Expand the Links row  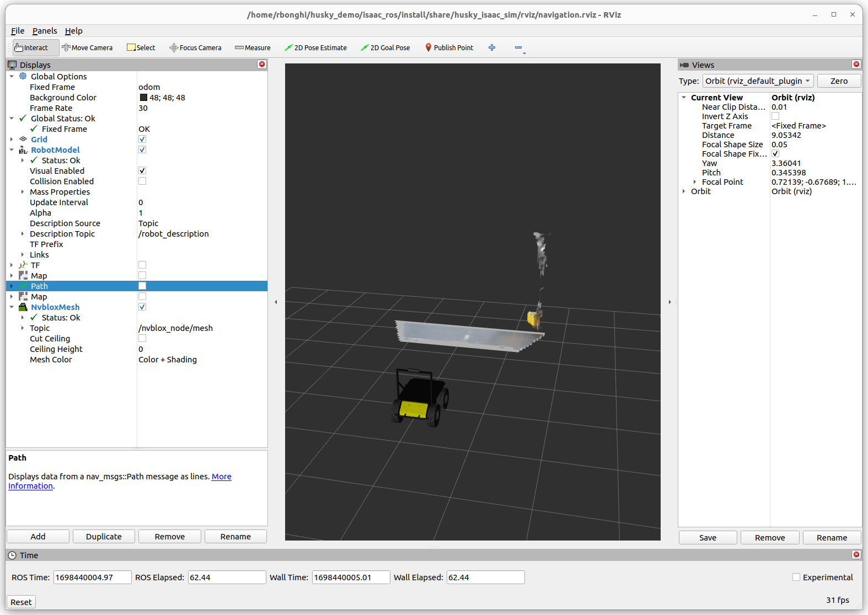[23, 255]
